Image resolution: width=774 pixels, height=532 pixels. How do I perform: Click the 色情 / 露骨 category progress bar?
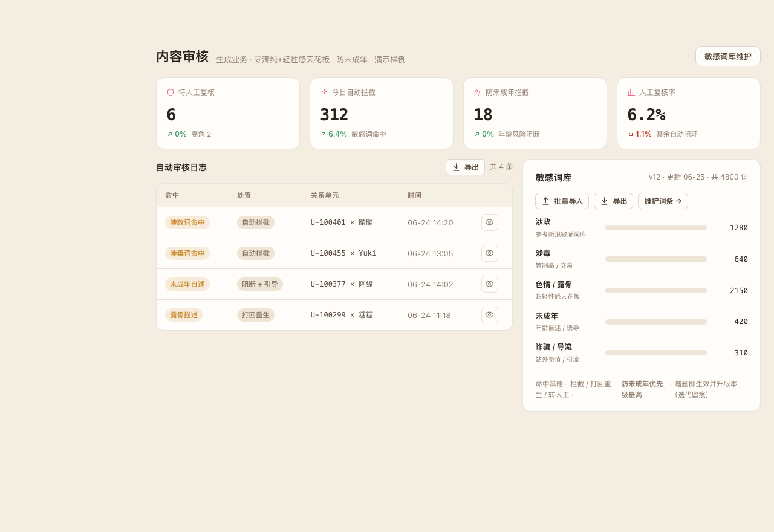pyautogui.click(x=656, y=291)
